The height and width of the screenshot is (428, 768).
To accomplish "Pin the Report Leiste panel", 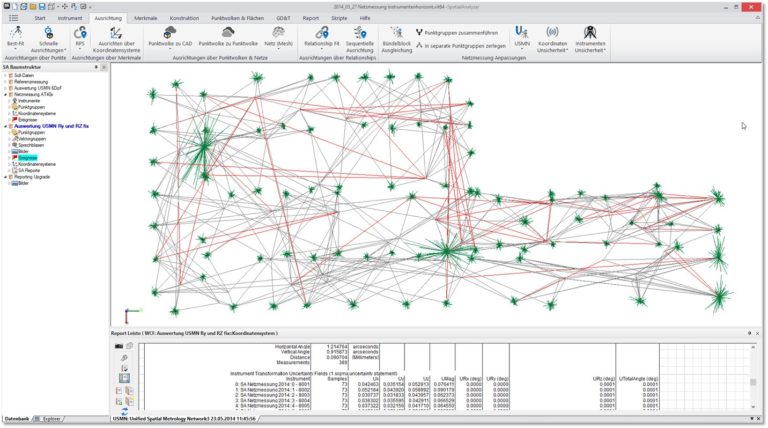I will point(749,333).
